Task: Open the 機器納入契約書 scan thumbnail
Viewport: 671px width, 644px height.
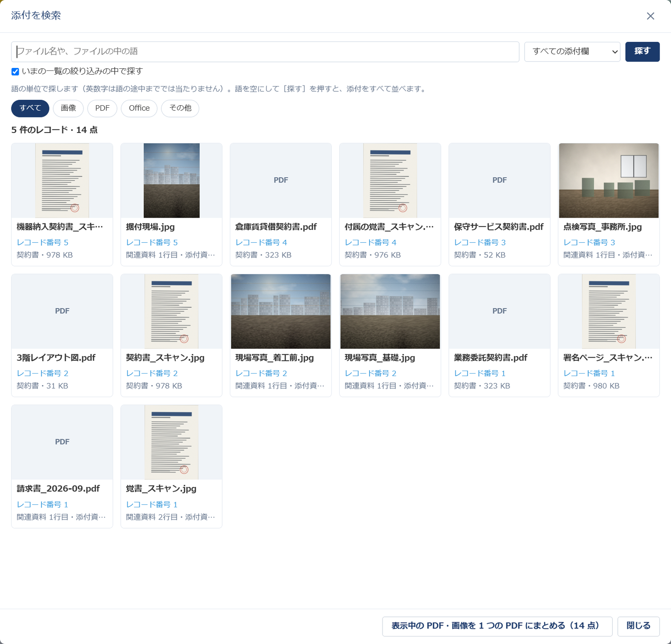Action: [x=62, y=180]
